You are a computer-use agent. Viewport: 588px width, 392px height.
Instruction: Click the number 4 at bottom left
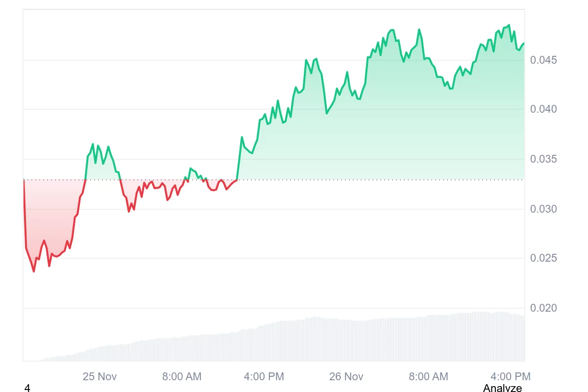coord(27,388)
